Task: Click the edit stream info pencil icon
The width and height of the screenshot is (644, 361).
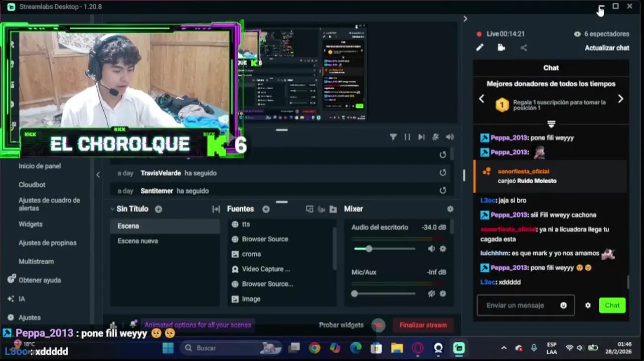Action: 480,48
